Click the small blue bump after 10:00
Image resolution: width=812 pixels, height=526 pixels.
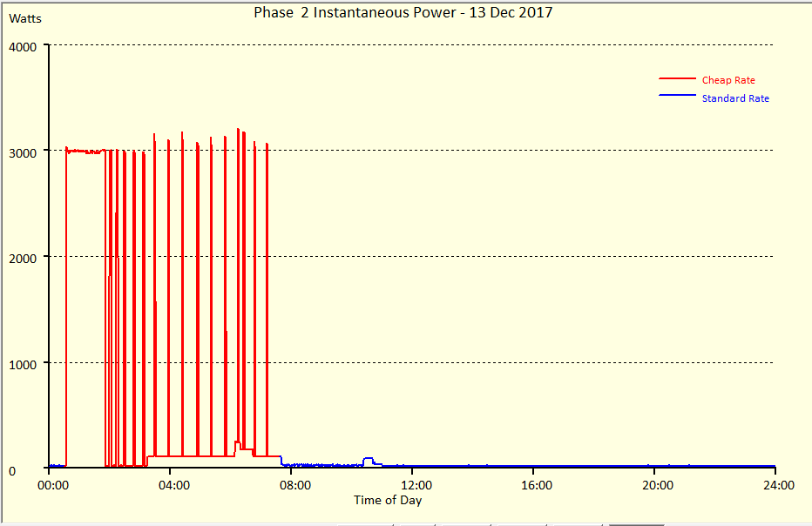click(x=368, y=459)
